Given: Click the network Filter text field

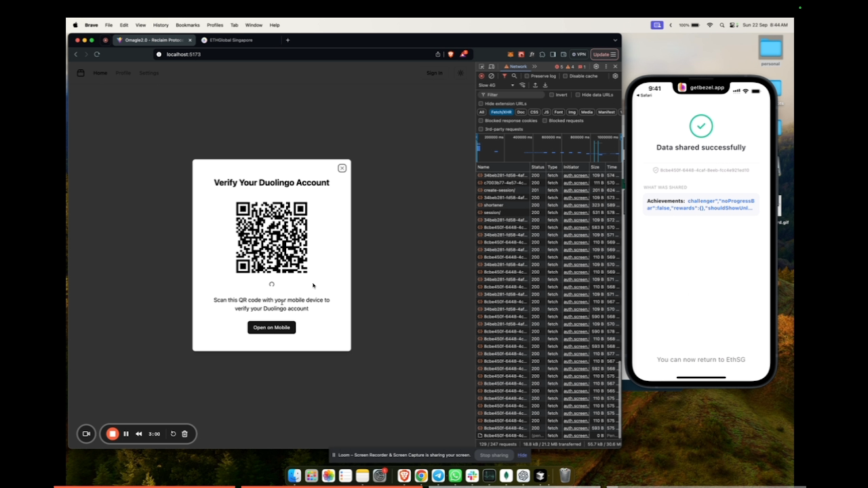Looking at the screenshot, I should point(511,95).
